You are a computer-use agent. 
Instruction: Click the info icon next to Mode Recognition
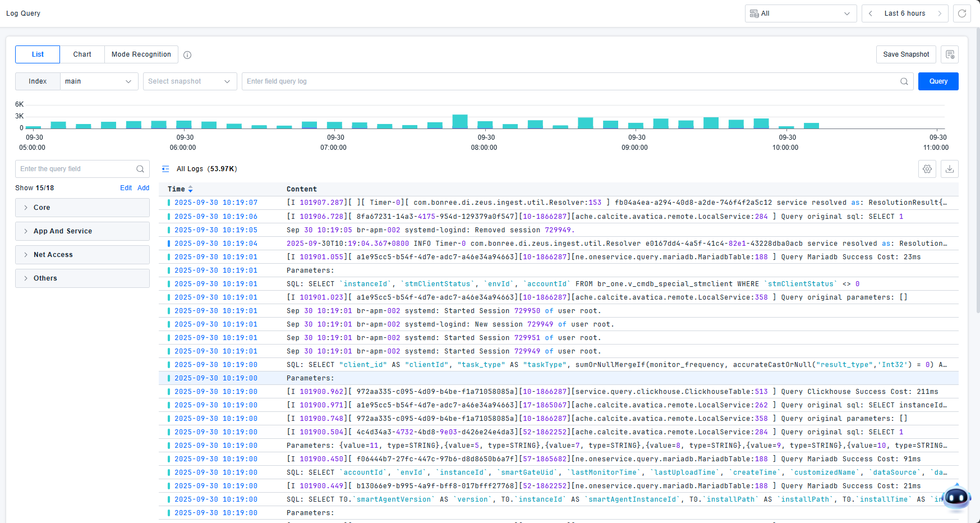pyautogui.click(x=187, y=55)
